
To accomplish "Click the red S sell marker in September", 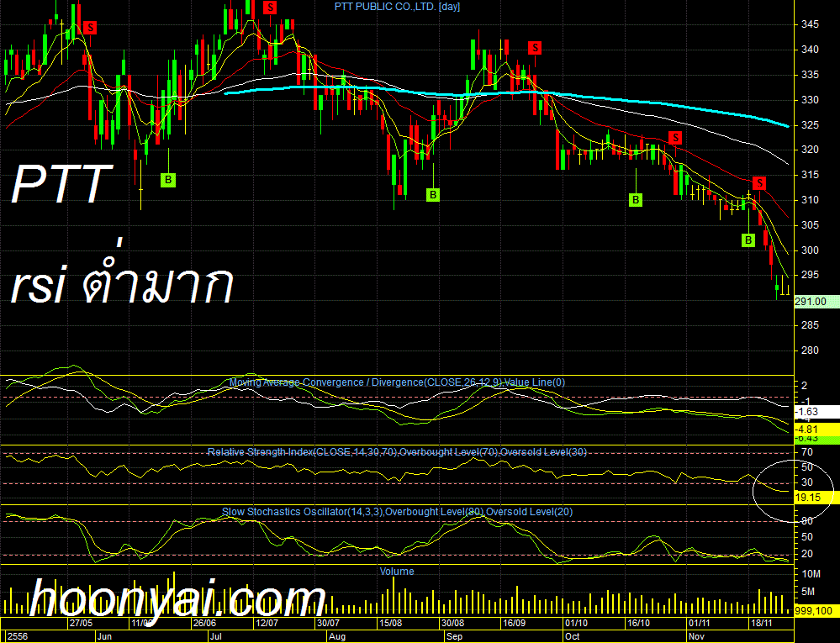I will coord(535,48).
